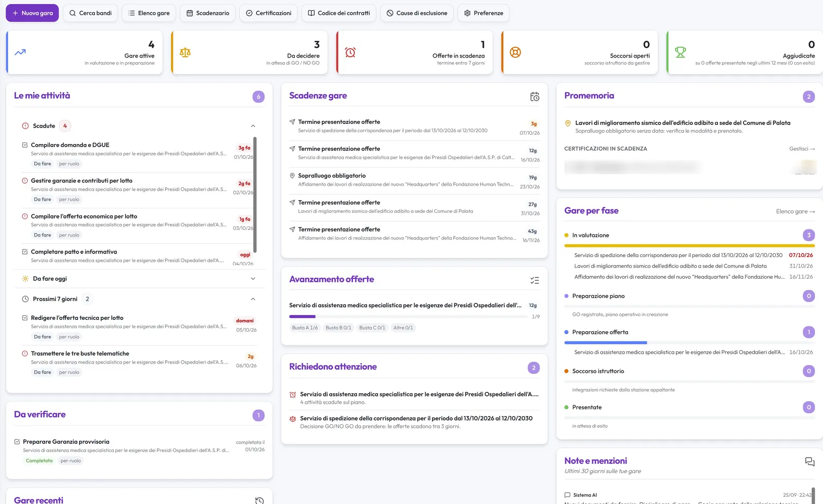The width and height of the screenshot is (823, 504).
Task: Collapse the Prossimi 7 giorni section
Action: coord(253,299)
